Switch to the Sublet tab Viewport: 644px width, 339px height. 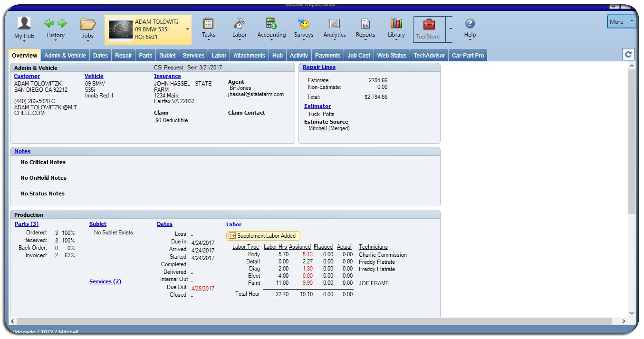[168, 56]
